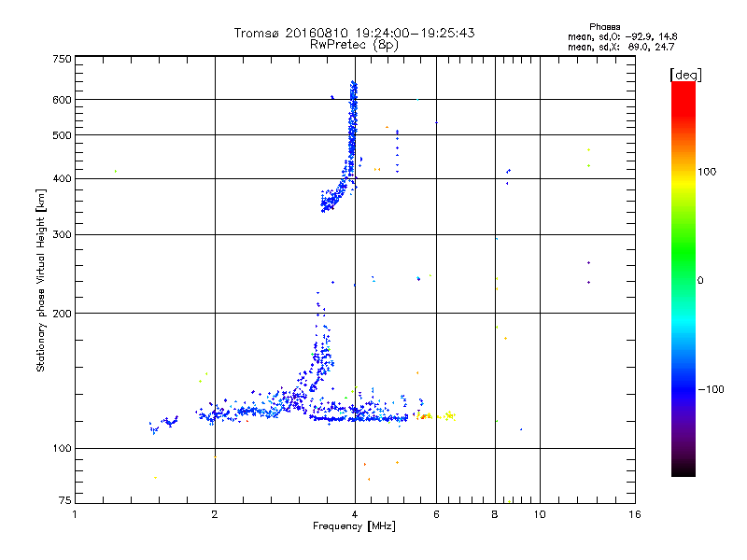Click the '500' y-axis tick label
This screenshot has width=747, height=560.
[62, 135]
